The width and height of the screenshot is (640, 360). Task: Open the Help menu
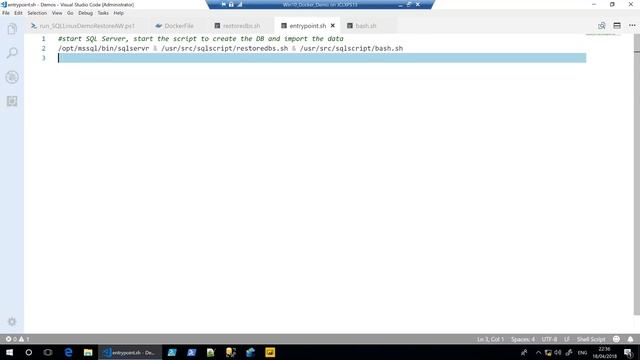pos(118,13)
